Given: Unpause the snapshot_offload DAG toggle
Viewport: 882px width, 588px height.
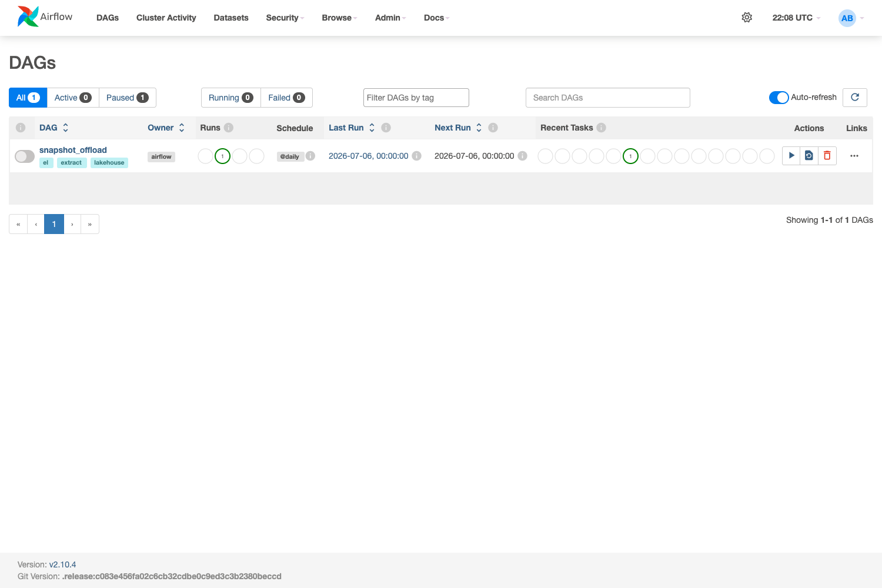Looking at the screenshot, I should [x=25, y=156].
